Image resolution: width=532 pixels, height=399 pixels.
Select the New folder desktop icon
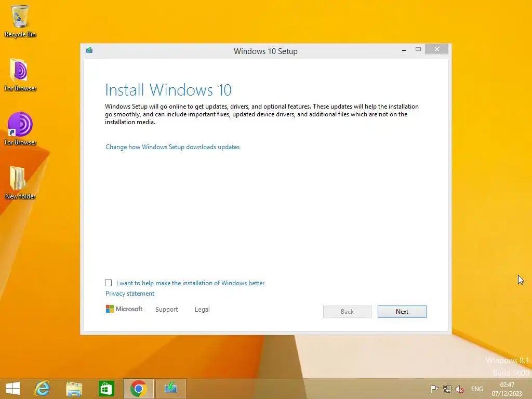(x=20, y=183)
